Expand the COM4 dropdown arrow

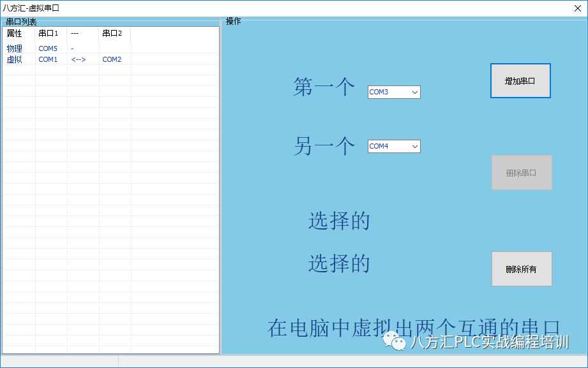(415, 147)
